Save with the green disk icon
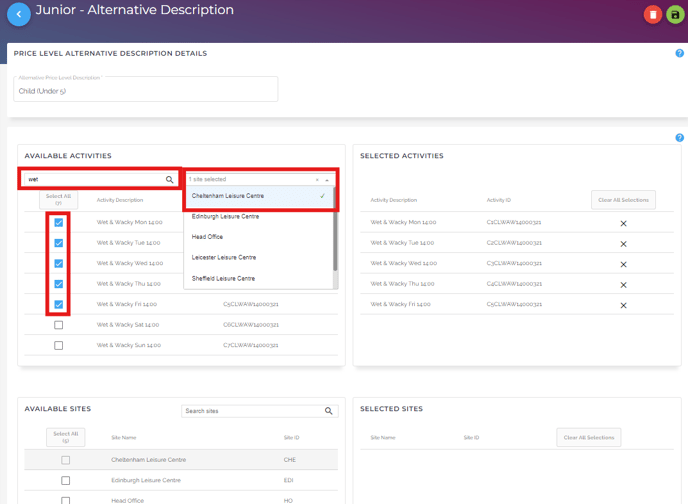This screenshot has height=504, width=688. (675, 15)
